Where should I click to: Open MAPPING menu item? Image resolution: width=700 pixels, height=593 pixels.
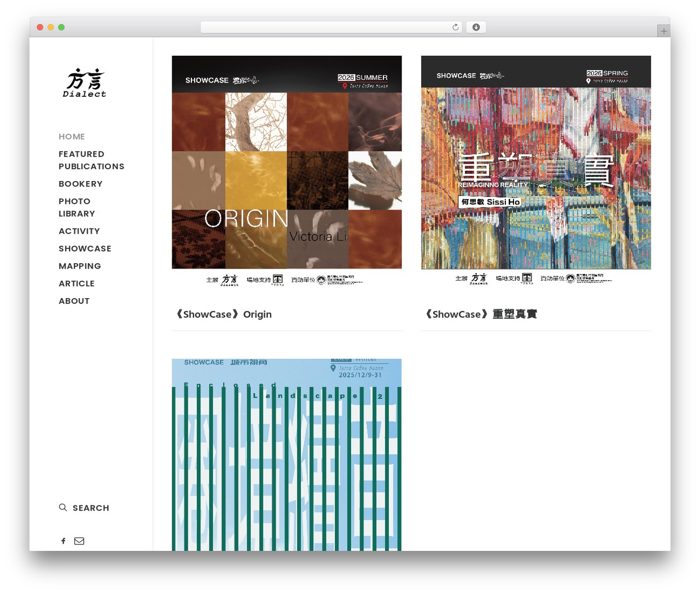(80, 266)
